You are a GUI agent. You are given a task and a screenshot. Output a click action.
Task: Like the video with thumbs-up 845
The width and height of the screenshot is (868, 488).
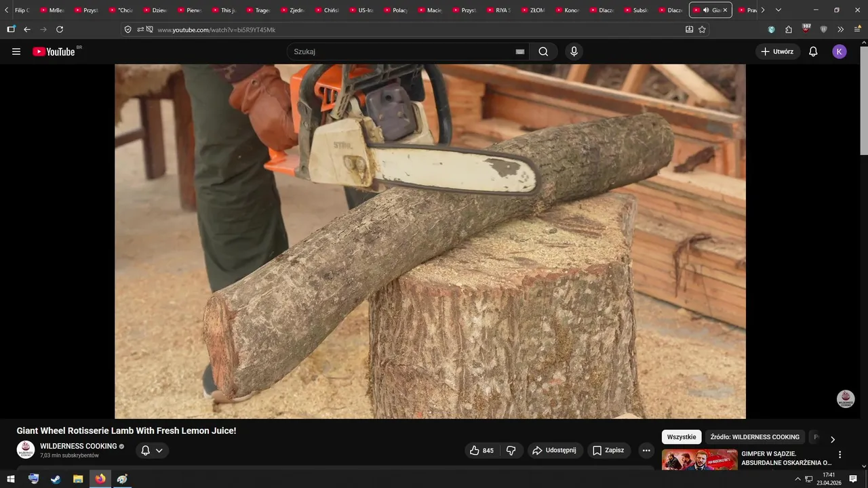pos(481,450)
